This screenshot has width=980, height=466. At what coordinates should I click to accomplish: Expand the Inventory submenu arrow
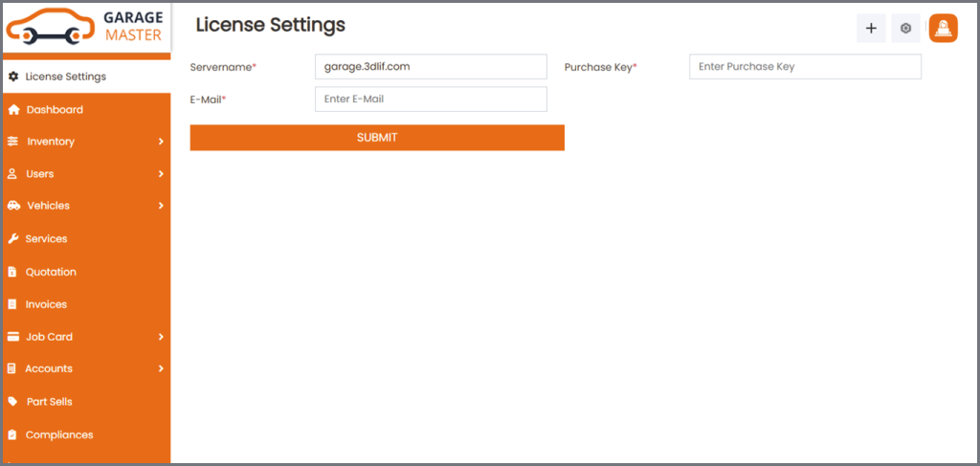(161, 142)
